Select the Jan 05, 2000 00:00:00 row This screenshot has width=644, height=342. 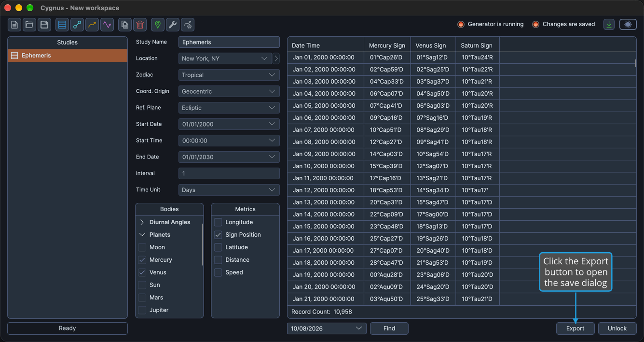tap(462, 106)
